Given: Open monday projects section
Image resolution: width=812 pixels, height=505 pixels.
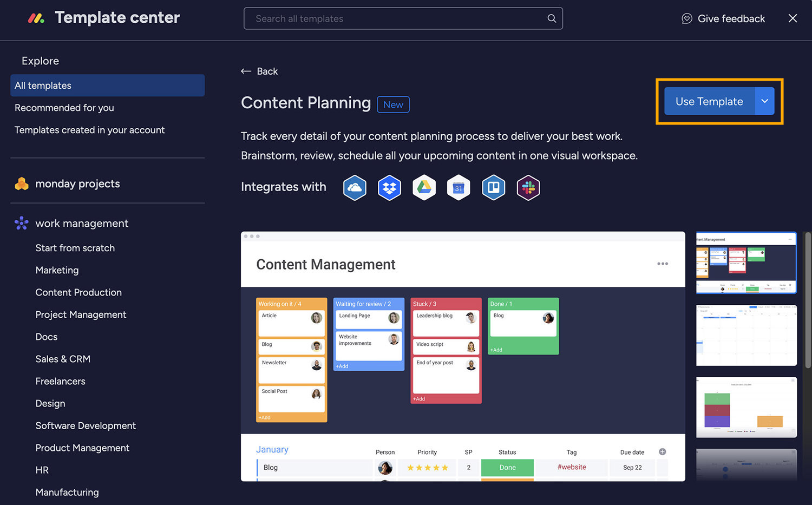Looking at the screenshot, I should [x=77, y=184].
